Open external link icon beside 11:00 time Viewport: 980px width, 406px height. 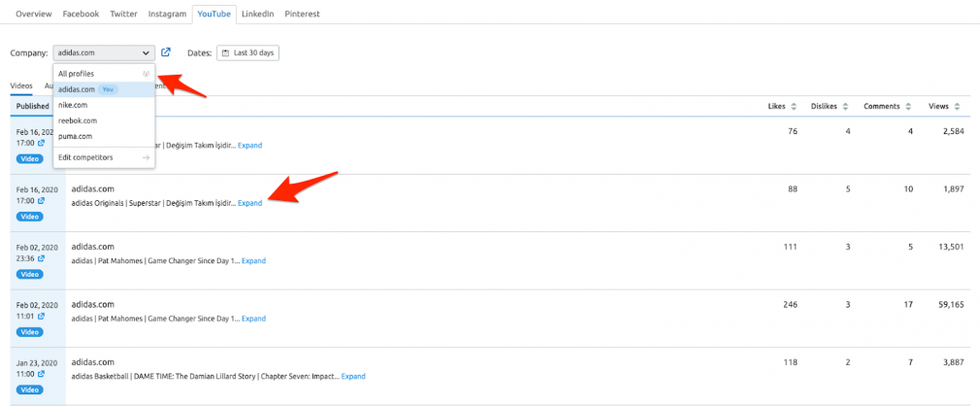click(x=42, y=374)
